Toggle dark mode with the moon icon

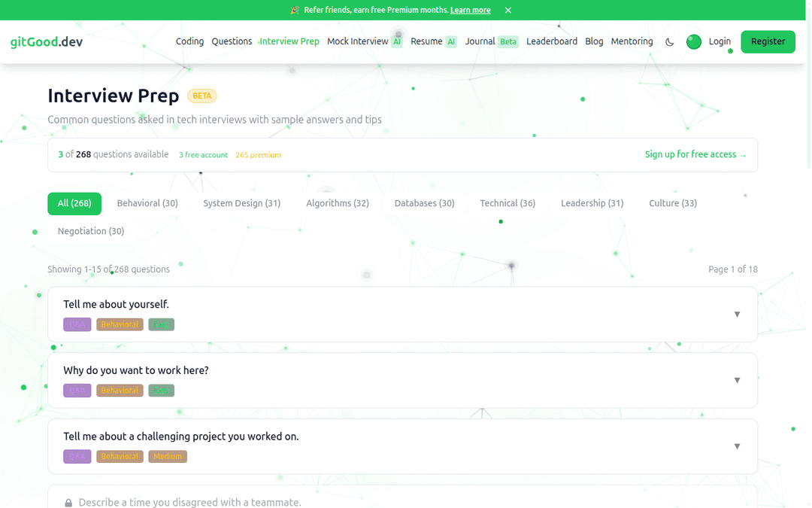670,42
